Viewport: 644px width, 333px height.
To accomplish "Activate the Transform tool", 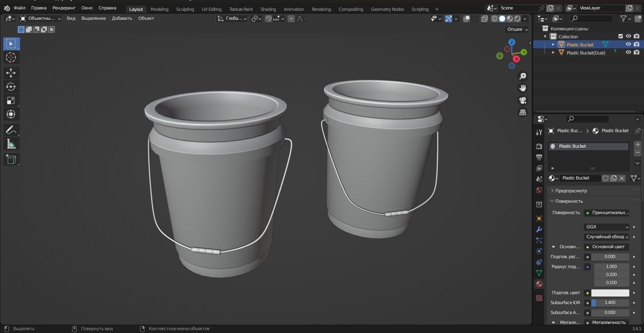I will tap(11, 114).
